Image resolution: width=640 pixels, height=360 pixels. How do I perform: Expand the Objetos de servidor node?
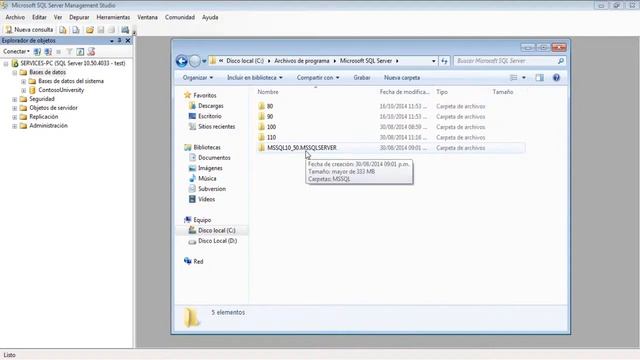pyautogui.click(x=15, y=108)
